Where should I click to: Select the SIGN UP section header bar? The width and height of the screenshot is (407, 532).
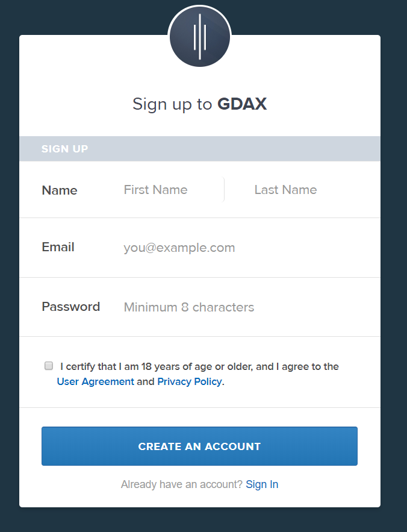(200, 149)
